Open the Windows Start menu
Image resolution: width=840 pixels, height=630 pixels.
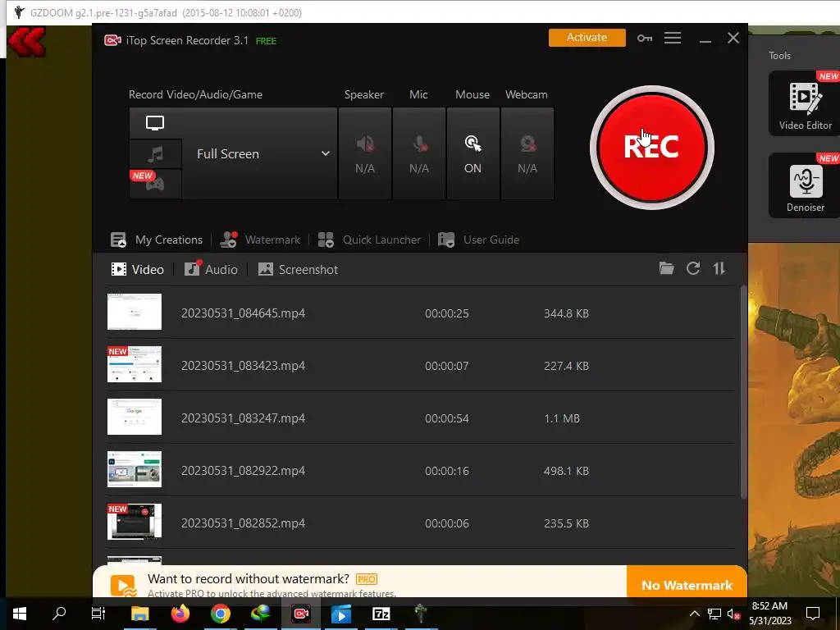coord(20,614)
